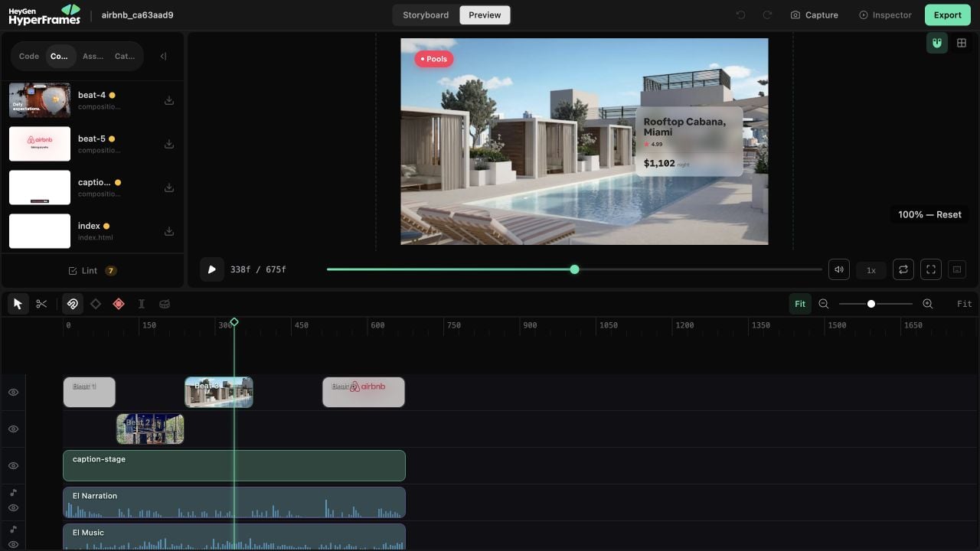The height and width of the screenshot is (551, 980).
Task: Toggle the green magnet snap icon in the preview
Action: pos(936,43)
